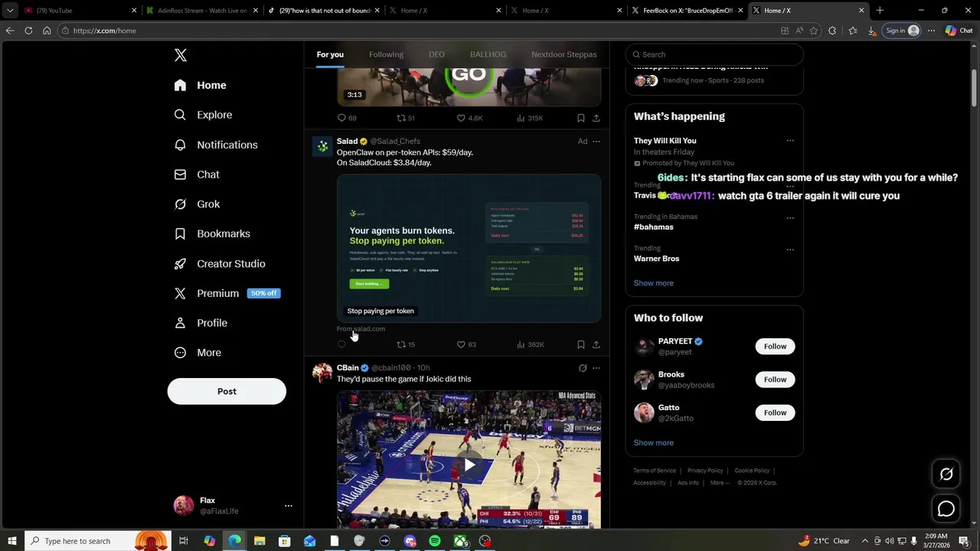Bookmark the Salad ad post
This screenshot has height=551, width=980.
[x=581, y=344]
